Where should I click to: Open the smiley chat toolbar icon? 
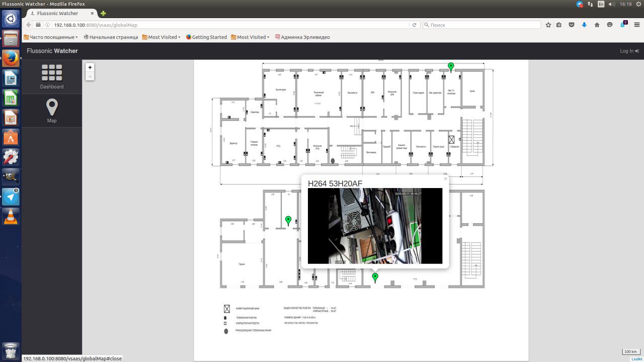[610, 25]
